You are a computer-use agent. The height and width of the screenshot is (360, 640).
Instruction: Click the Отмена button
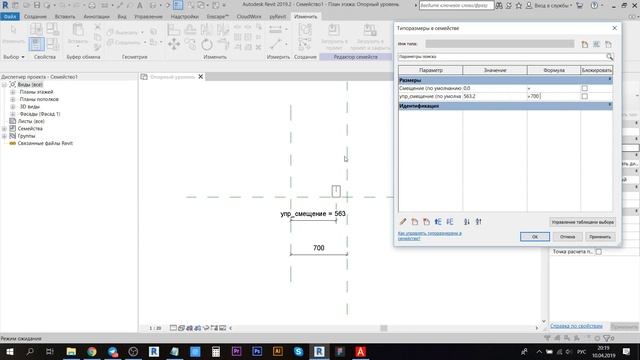click(x=567, y=237)
